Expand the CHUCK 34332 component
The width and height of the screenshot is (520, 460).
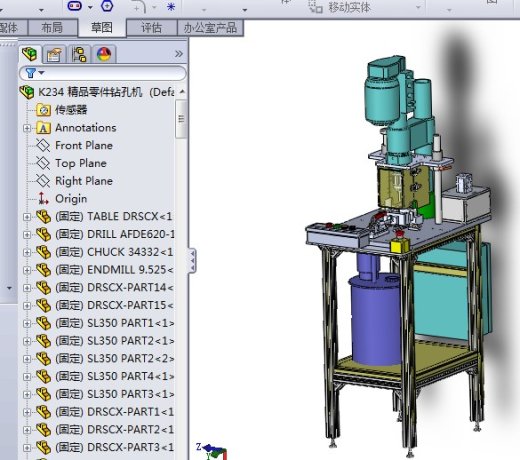[x=27, y=252]
